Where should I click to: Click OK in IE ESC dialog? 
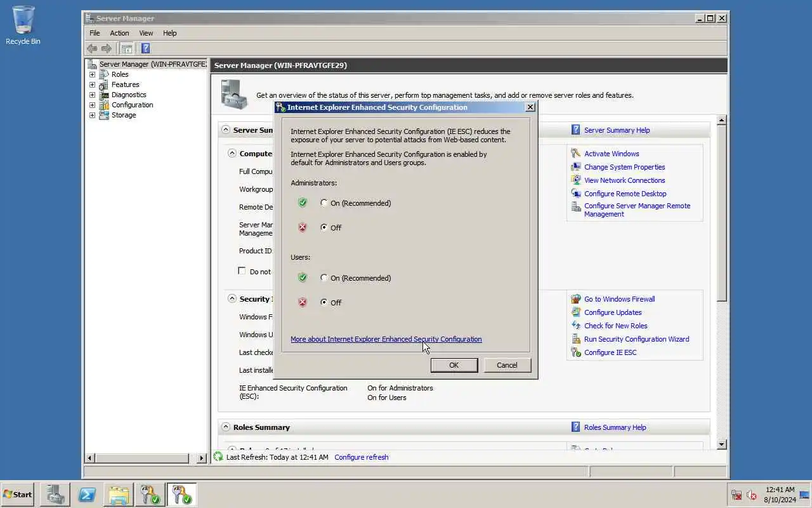(x=454, y=365)
